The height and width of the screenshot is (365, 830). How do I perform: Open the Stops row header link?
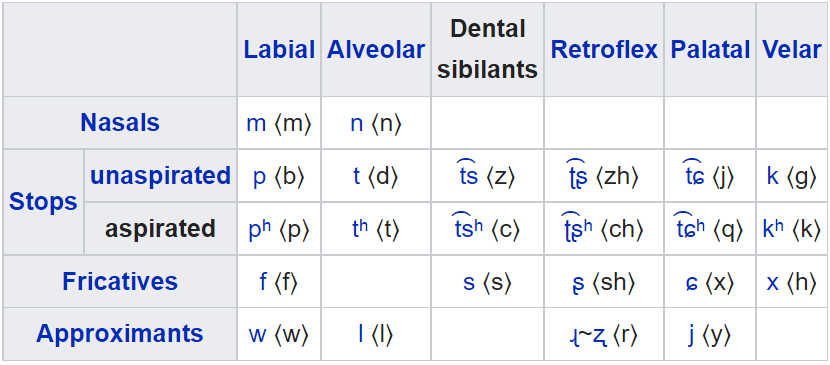pos(43,202)
